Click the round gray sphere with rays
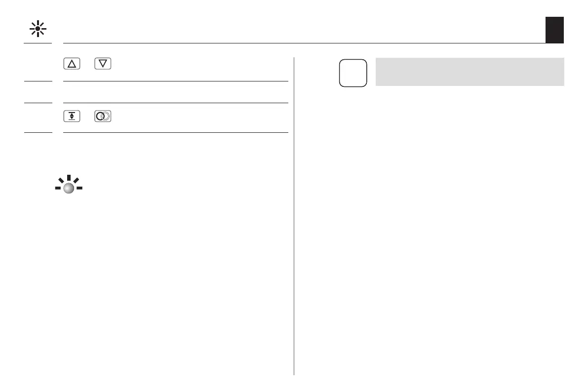588x392 pixels. point(69,188)
